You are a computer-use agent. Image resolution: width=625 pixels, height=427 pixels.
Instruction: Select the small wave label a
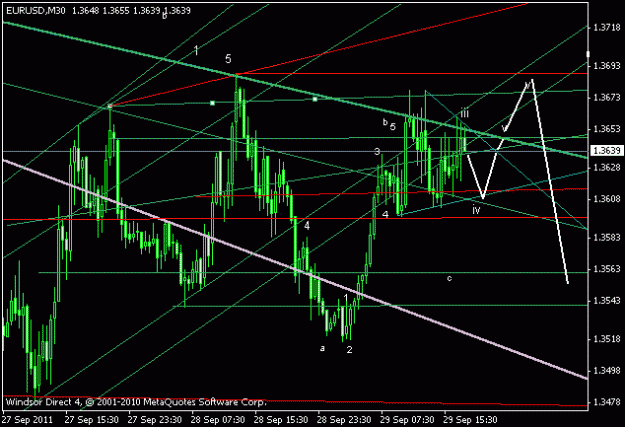tap(322, 348)
